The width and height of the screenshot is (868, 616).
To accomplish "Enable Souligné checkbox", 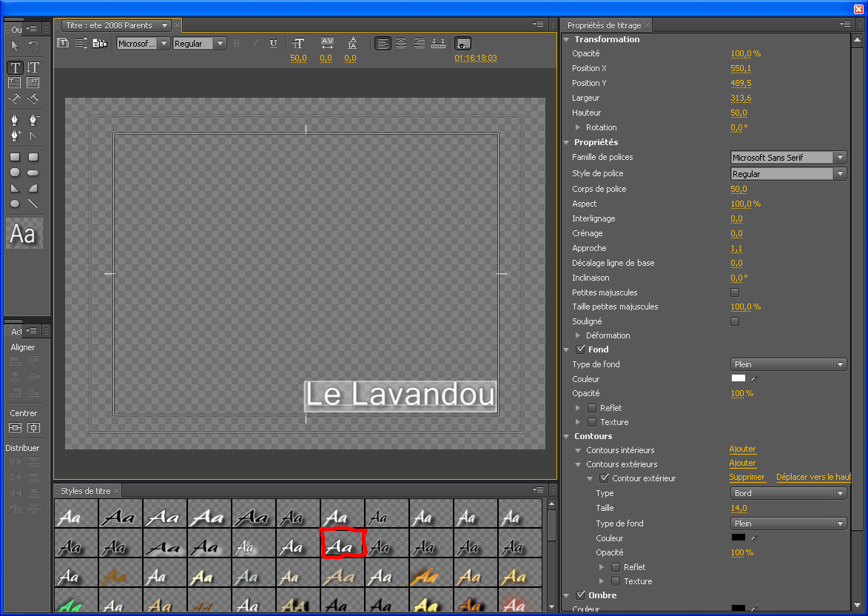I will click(735, 321).
